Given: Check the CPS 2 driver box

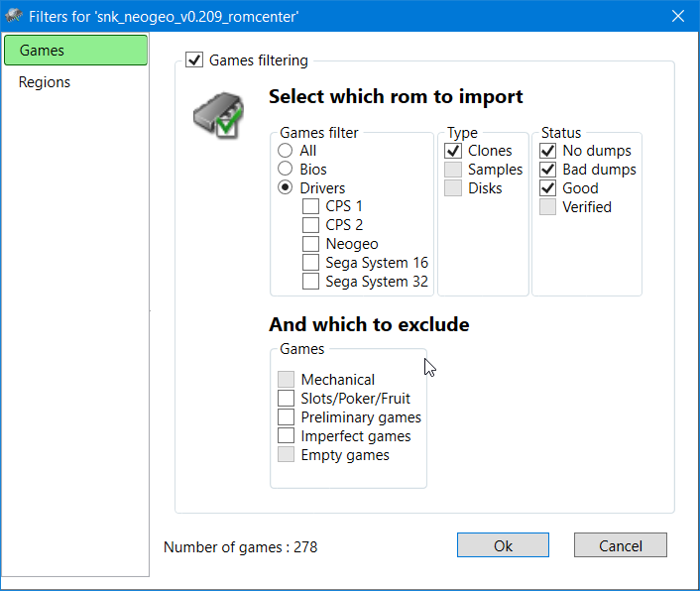Looking at the screenshot, I should coord(311,225).
